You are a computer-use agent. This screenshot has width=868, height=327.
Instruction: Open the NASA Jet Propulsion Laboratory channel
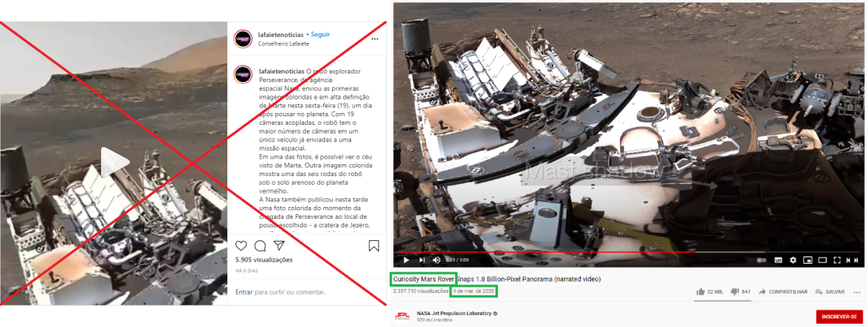pos(454,313)
